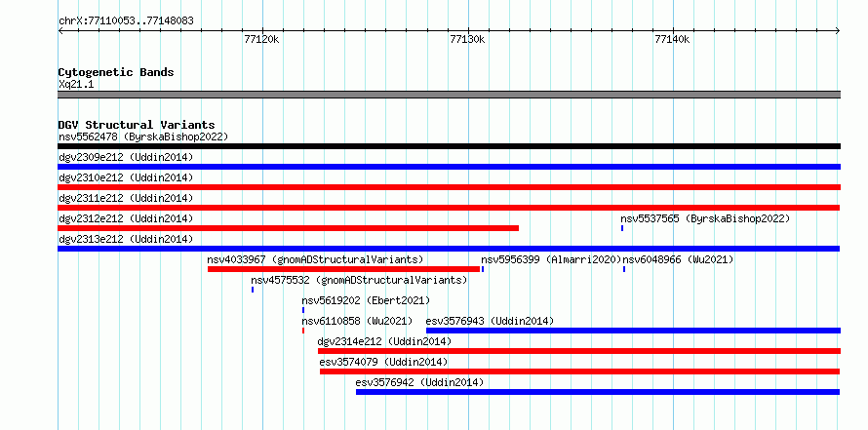This screenshot has width=868, height=430.
Task: Open dgv2310e212 (Uddin2014) label
Action: [x=126, y=177]
